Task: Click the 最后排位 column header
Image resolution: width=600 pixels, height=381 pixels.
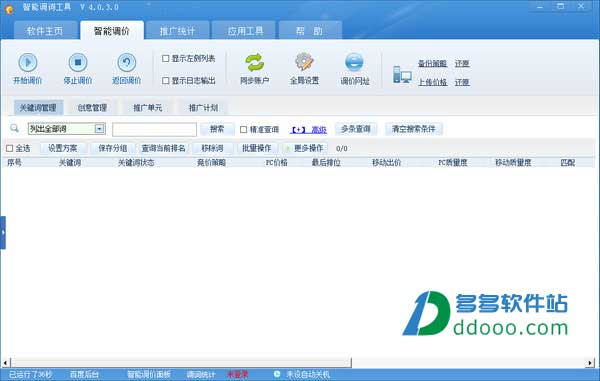Action: pos(326,163)
